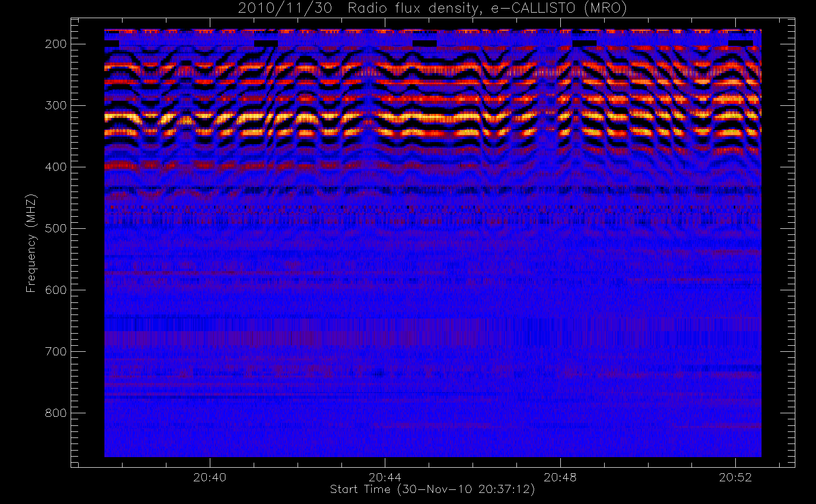Select the 20:44 time tick label
The height and width of the screenshot is (504, 816).
pos(385,477)
